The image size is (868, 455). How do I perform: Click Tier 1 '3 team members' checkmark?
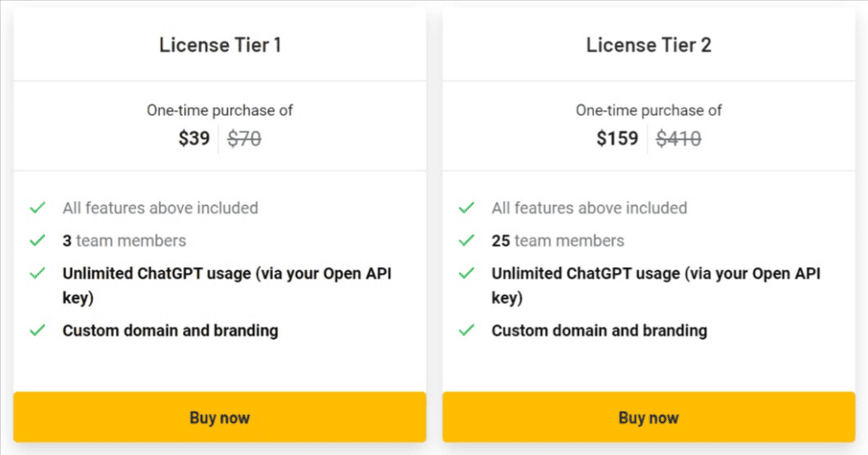point(37,241)
